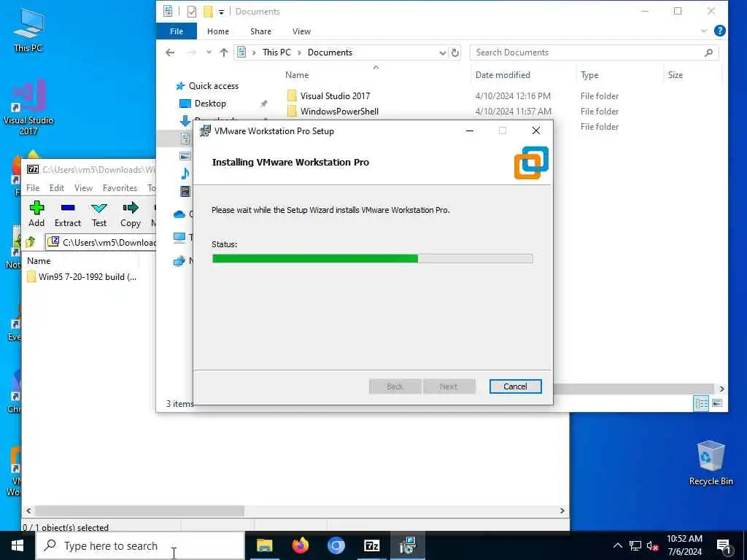Cancel the VMware Workstation Pro installation
Image resolution: width=747 pixels, height=560 pixels.
[x=515, y=386]
